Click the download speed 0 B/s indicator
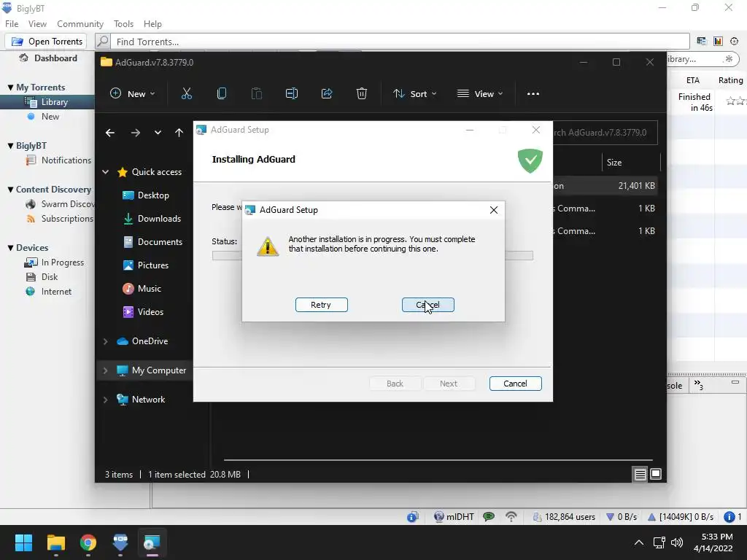Viewport: 747px width, 560px height. coord(622,517)
